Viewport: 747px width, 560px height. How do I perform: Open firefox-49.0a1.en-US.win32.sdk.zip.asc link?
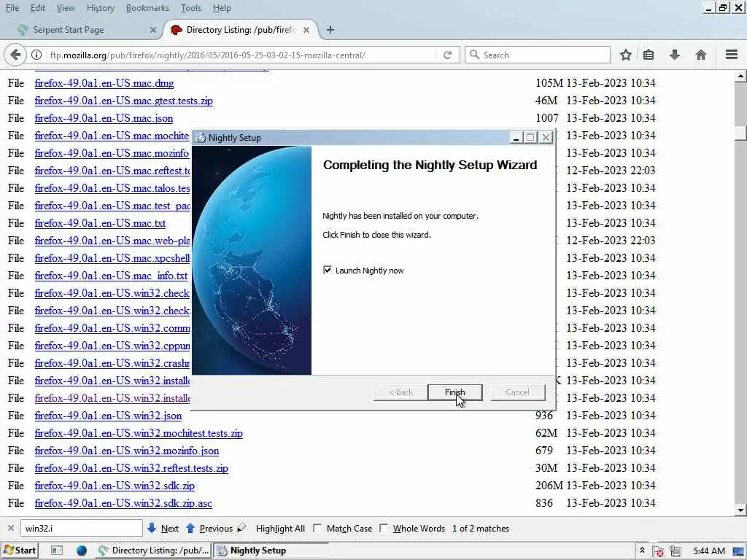coord(123,503)
